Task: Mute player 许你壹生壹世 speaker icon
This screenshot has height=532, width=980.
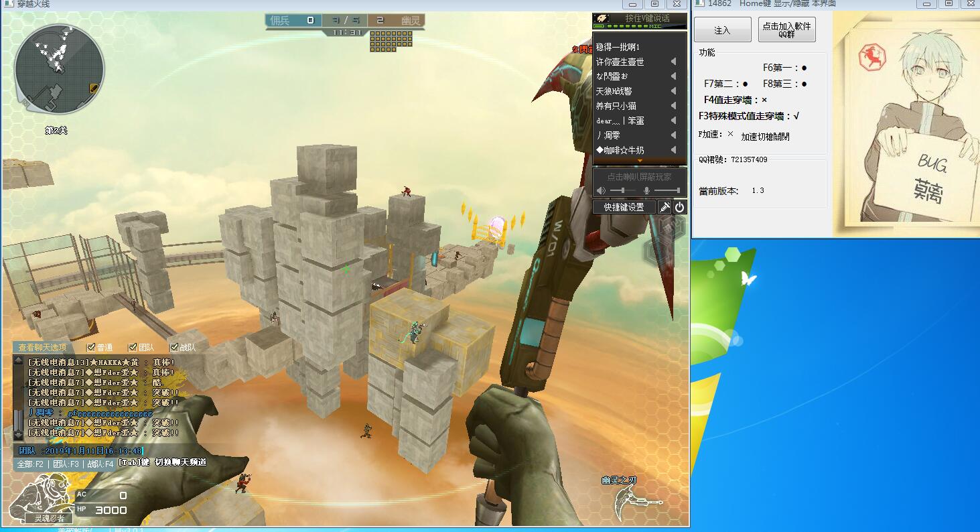Action: [x=673, y=62]
